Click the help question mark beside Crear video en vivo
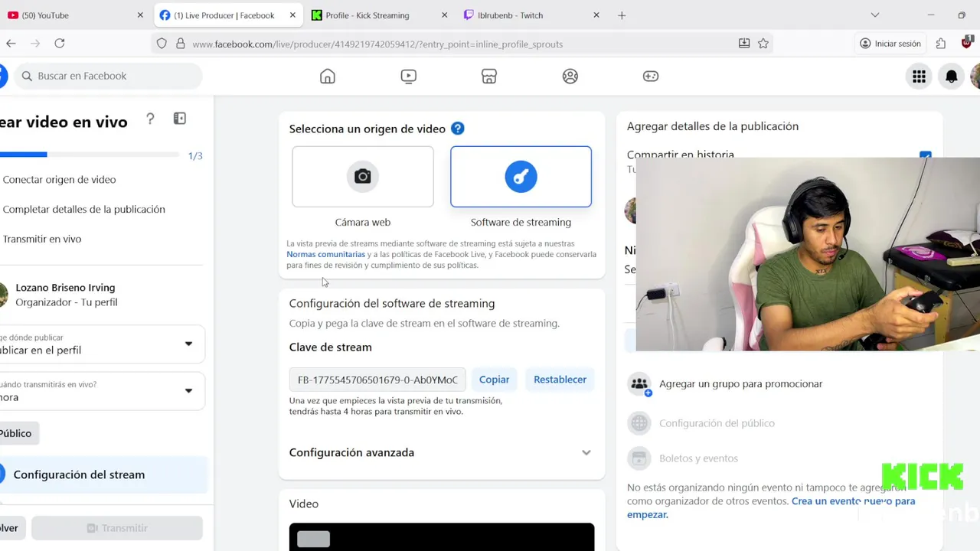Screen dimensions: 980x551 click(x=150, y=119)
